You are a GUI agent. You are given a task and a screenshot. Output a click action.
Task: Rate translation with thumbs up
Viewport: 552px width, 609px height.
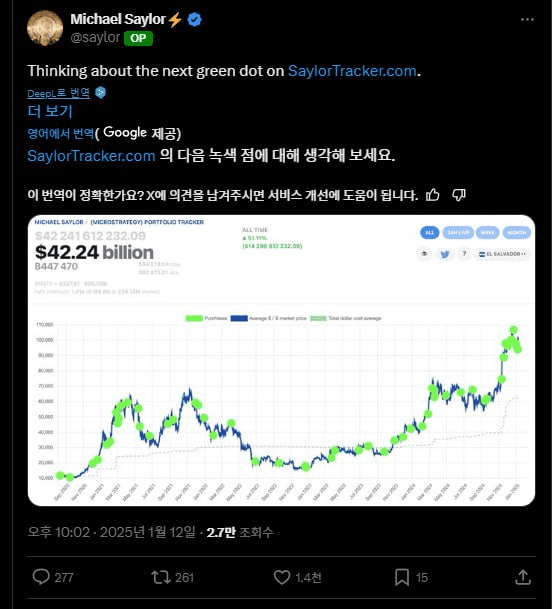click(433, 195)
